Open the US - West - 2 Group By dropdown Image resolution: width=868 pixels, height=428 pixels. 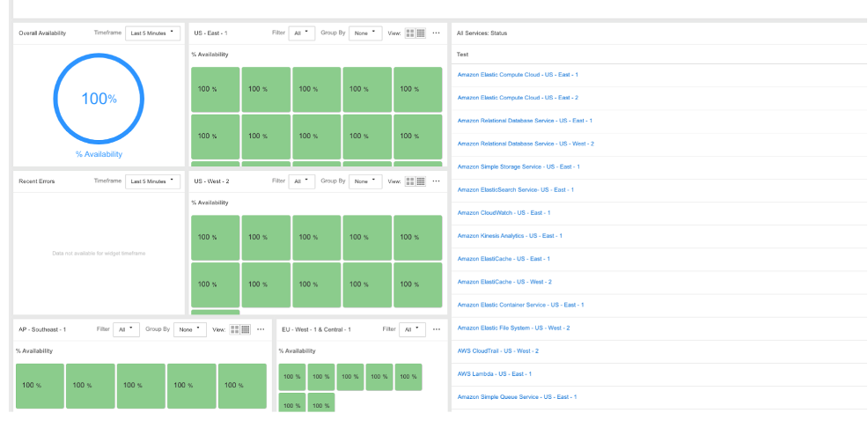coord(365,181)
